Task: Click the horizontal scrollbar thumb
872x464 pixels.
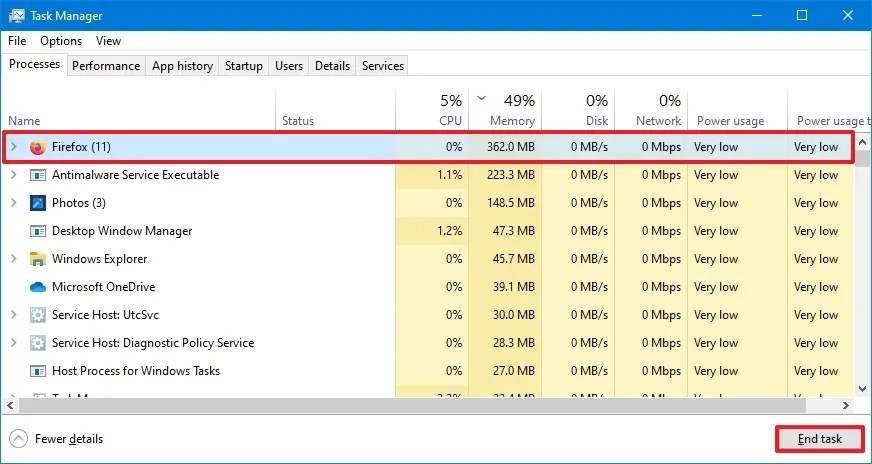Action: (412, 406)
